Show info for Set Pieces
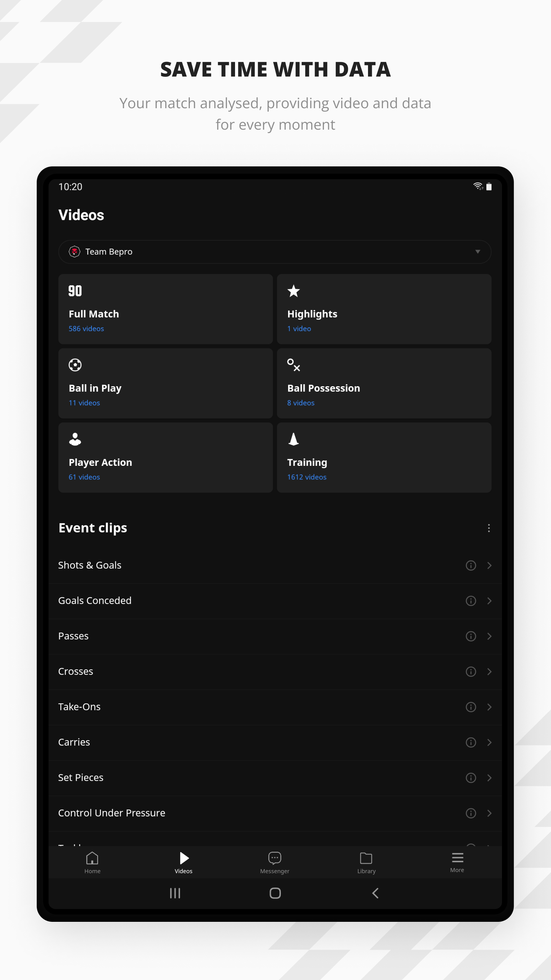Screen dimensions: 551x980 pos(471,778)
